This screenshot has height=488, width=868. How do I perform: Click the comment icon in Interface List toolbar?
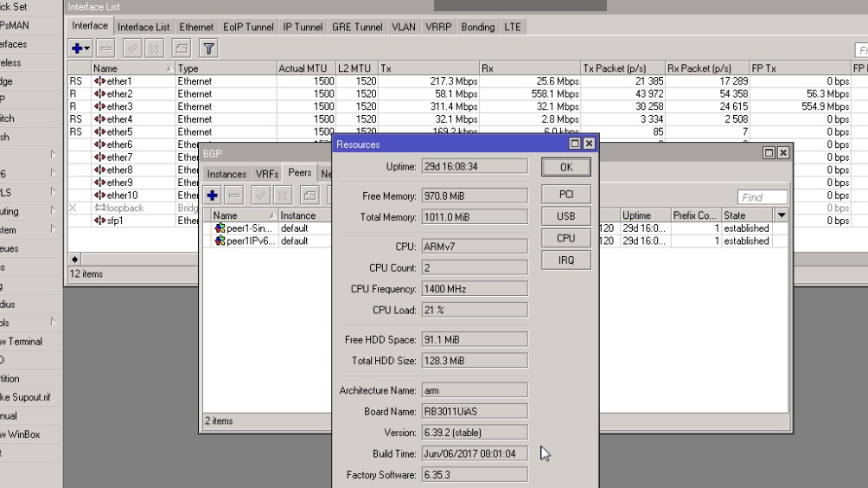(181, 48)
